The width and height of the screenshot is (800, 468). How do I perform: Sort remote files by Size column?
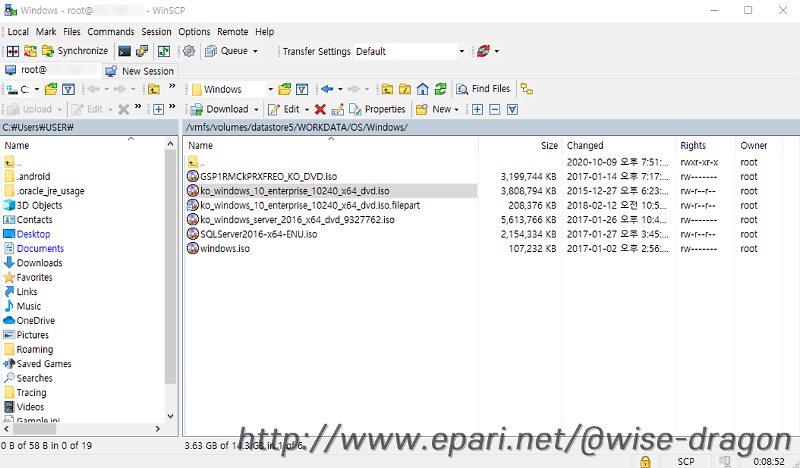click(x=520, y=145)
